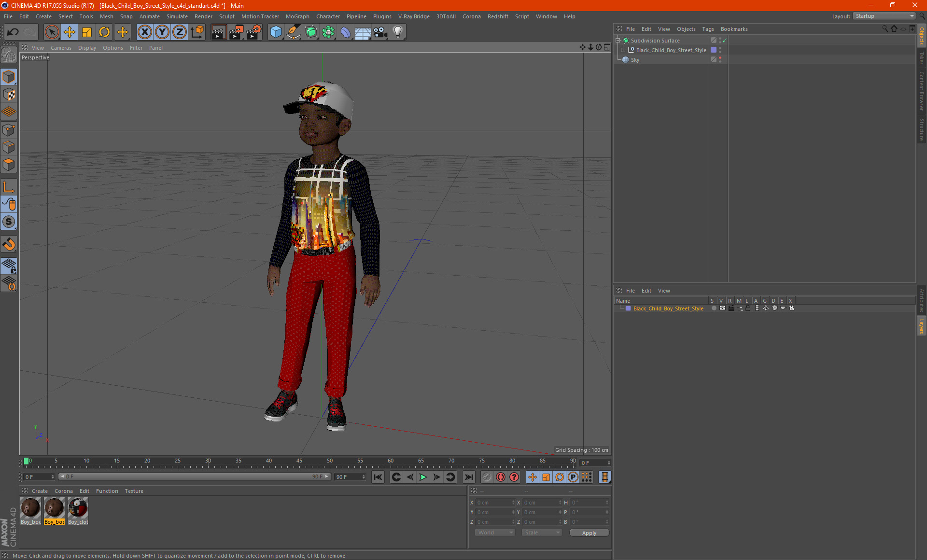Open the Layout Startup dropdown
The height and width of the screenshot is (560, 927).
pos(885,16)
